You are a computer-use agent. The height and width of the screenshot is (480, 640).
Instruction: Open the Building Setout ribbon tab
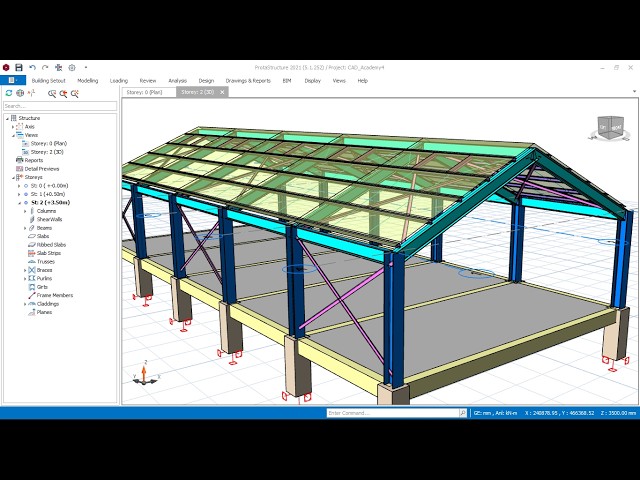49,81
